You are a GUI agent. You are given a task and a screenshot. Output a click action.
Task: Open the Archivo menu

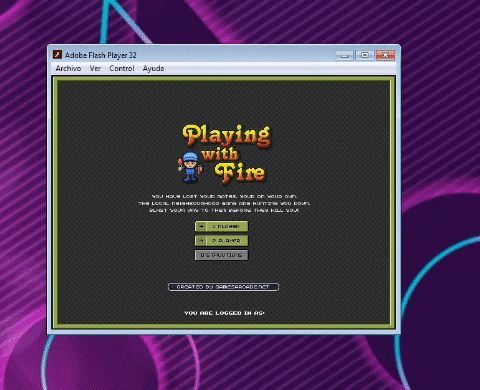coord(68,68)
